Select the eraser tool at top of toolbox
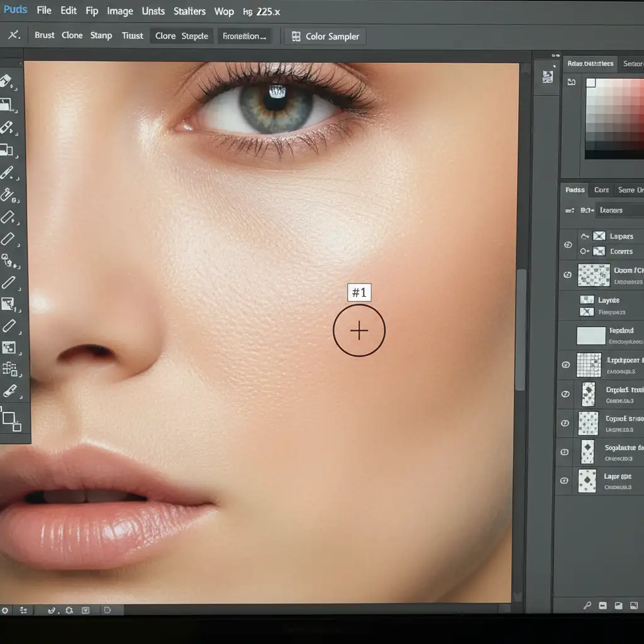The width and height of the screenshot is (644, 644). click(7, 81)
